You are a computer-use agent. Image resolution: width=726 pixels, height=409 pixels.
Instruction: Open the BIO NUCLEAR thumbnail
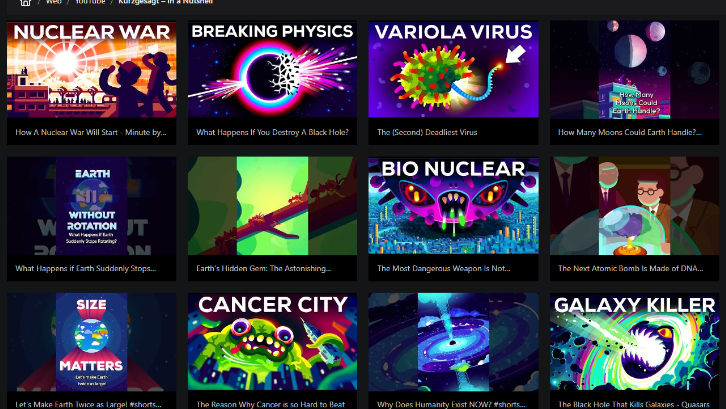[x=453, y=206]
